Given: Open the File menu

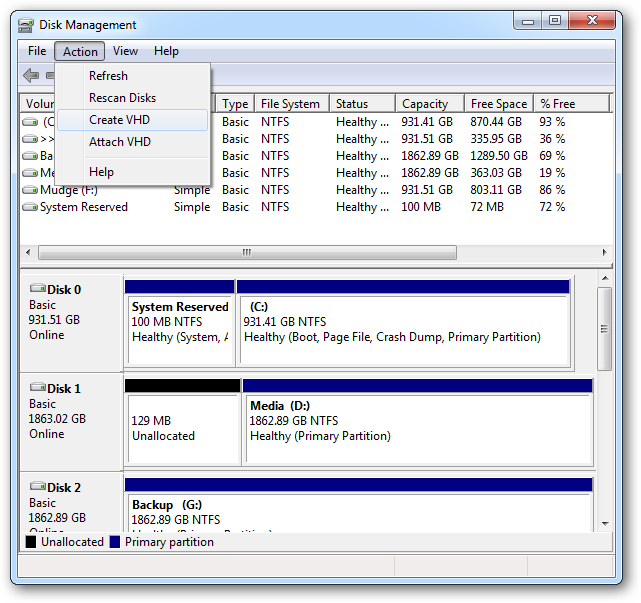Looking at the screenshot, I should click(x=37, y=51).
